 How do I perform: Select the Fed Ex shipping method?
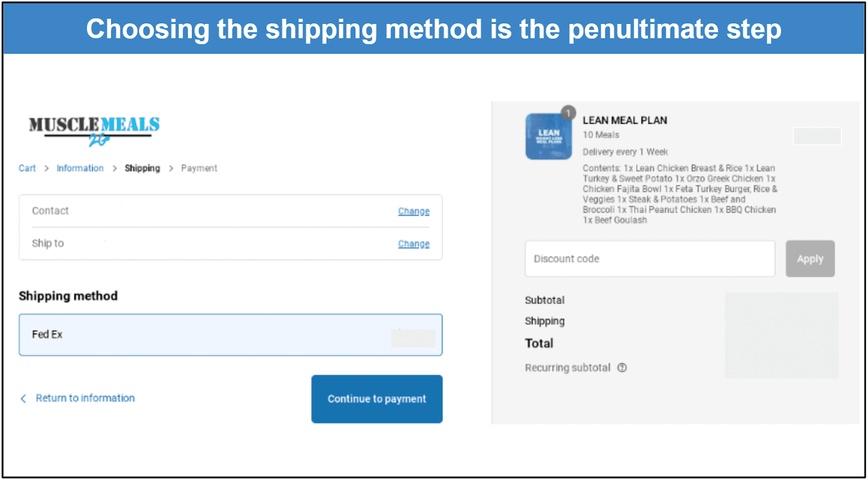(x=231, y=335)
